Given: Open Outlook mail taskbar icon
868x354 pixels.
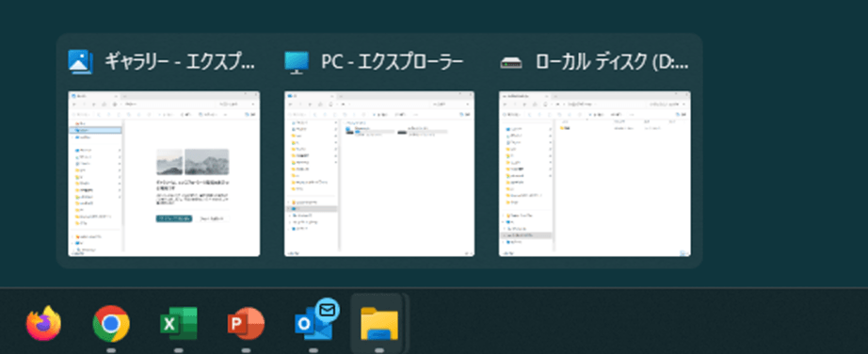Looking at the screenshot, I should 316,321.
